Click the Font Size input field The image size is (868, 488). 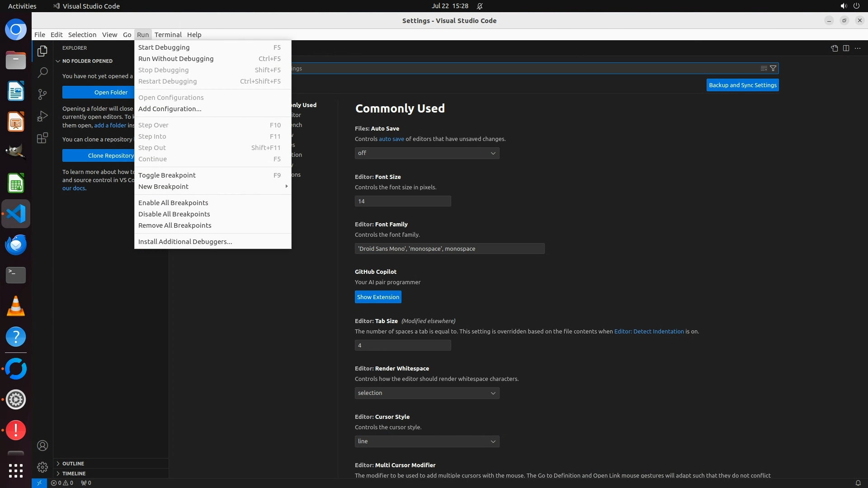click(402, 201)
